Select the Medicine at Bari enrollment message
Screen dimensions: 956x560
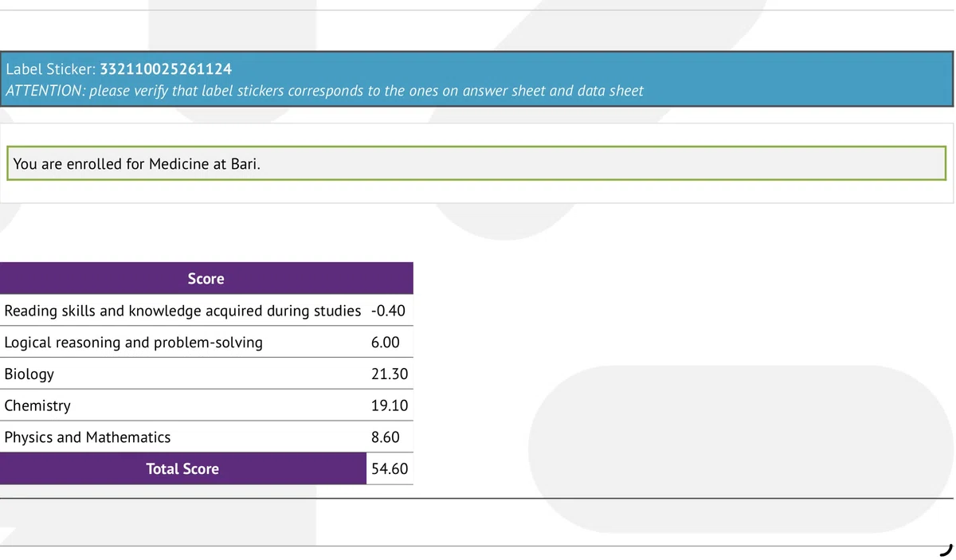137,165
